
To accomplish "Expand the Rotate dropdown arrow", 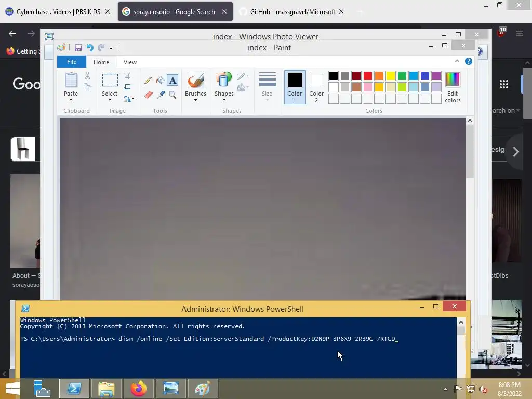I will (x=133, y=99).
